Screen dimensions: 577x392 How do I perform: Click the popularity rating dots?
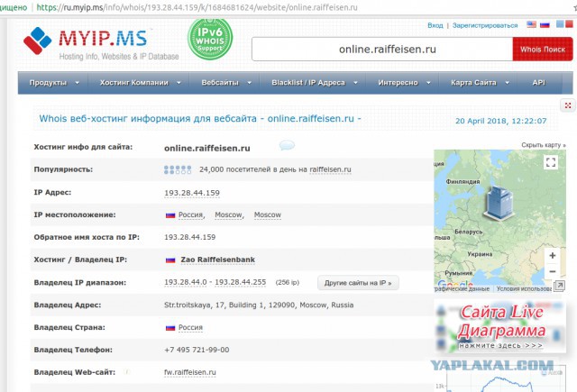coord(178,169)
